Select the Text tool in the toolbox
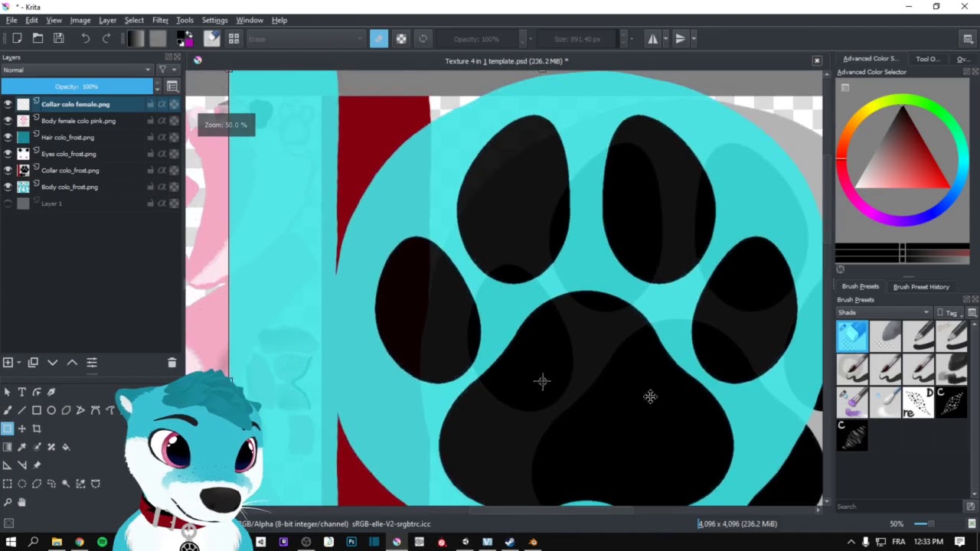Viewport: 980px width, 551px height. [x=21, y=393]
